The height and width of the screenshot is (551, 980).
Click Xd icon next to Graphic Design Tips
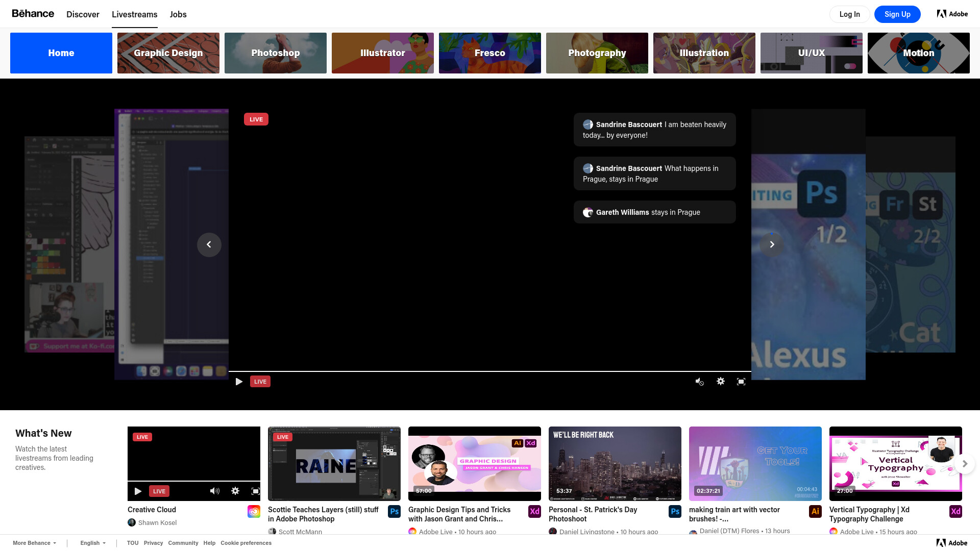[x=534, y=511]
